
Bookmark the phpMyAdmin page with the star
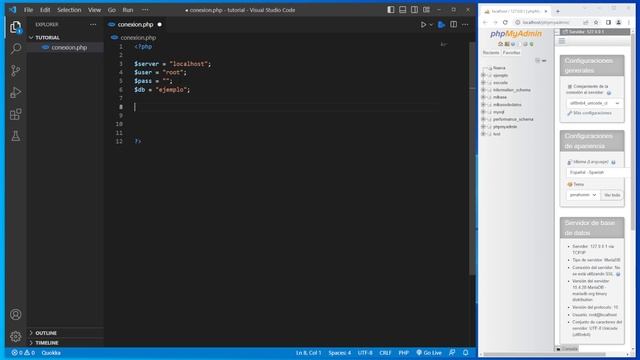(x=596, y=22)
